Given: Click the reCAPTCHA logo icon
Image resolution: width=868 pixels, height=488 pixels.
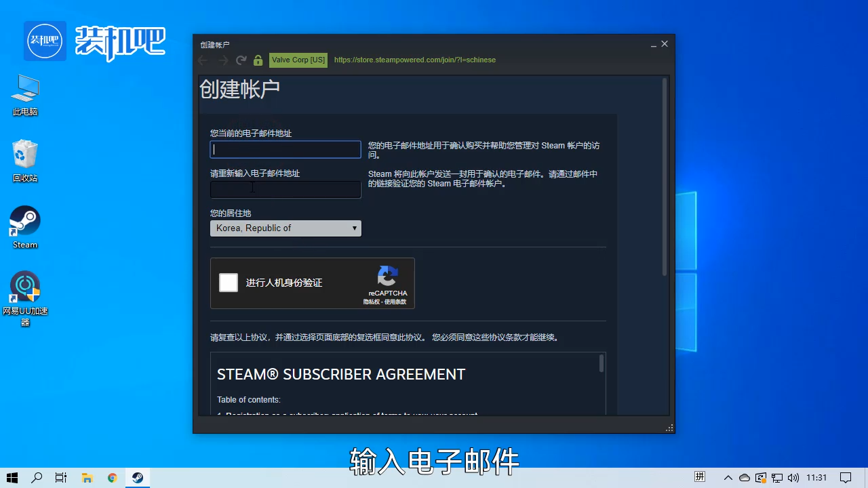Looking at the screenshot, I should click(x=387, y=277).
